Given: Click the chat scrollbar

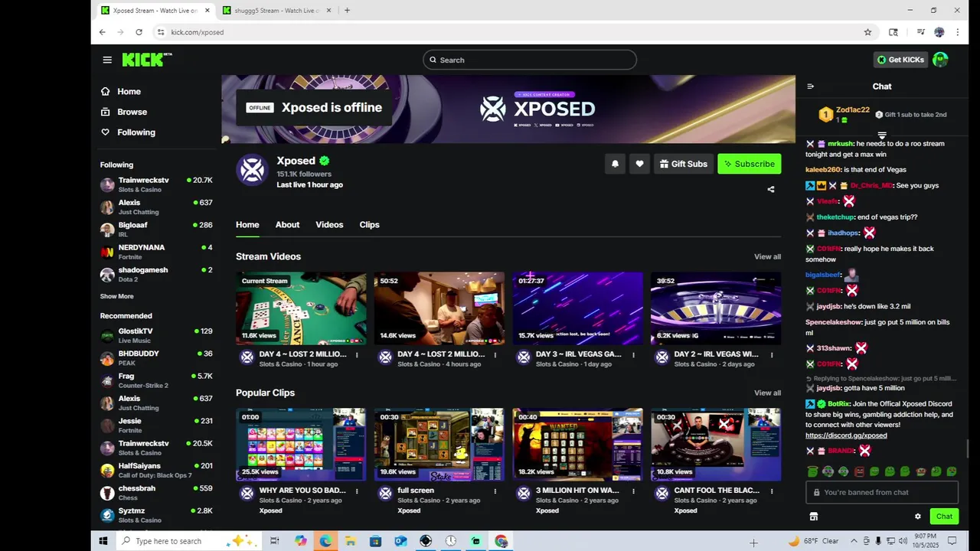Looking at the screenshot, I should tap(969, 449).
